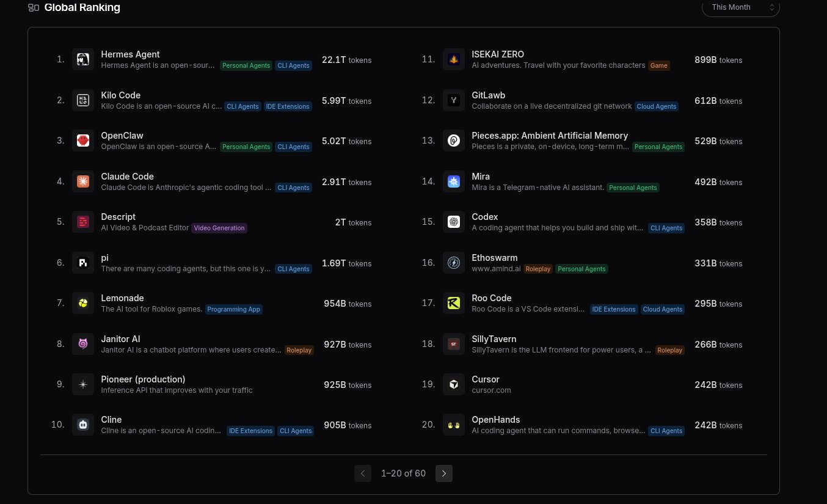Open the Pieces.app: Ambient Artificial Memory link

pos(550,136)
